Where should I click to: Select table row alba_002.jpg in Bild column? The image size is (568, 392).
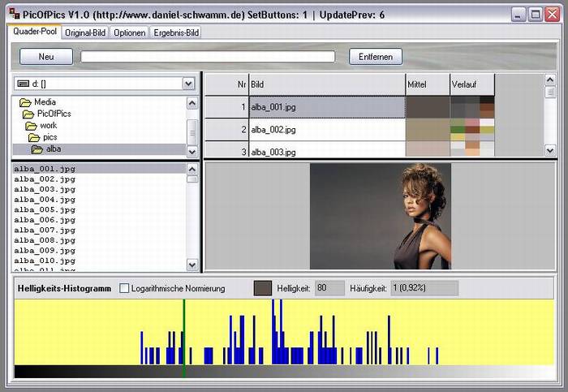coord(327,129)
